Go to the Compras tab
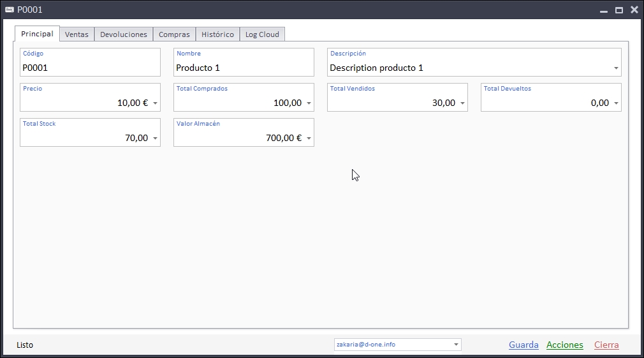Viewport: 644px width, 358px height. pyautogui.click(x=174, y=34)
